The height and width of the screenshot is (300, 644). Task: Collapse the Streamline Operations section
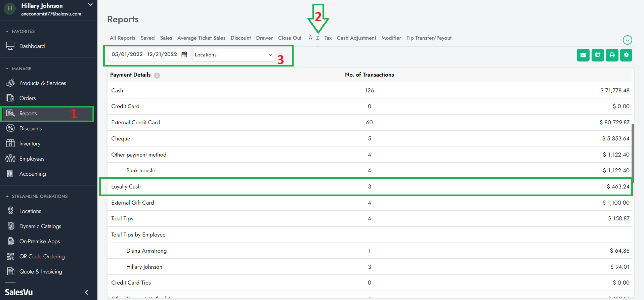[7, 196]
